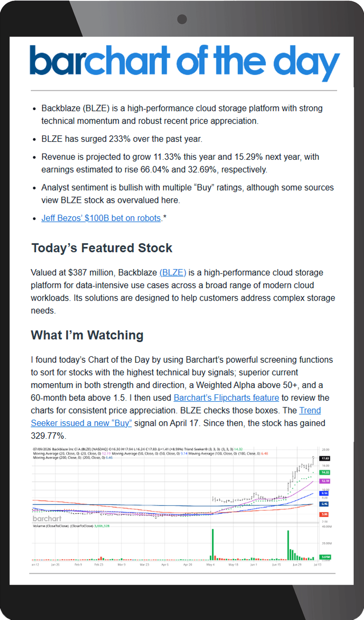
Task: Click the barchart of the day logo
Action: [185, 63]
